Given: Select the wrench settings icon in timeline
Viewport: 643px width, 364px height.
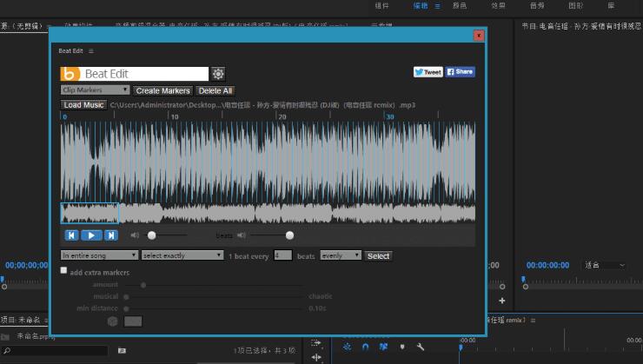Looking at the screenshot, I should coord(421,347).
